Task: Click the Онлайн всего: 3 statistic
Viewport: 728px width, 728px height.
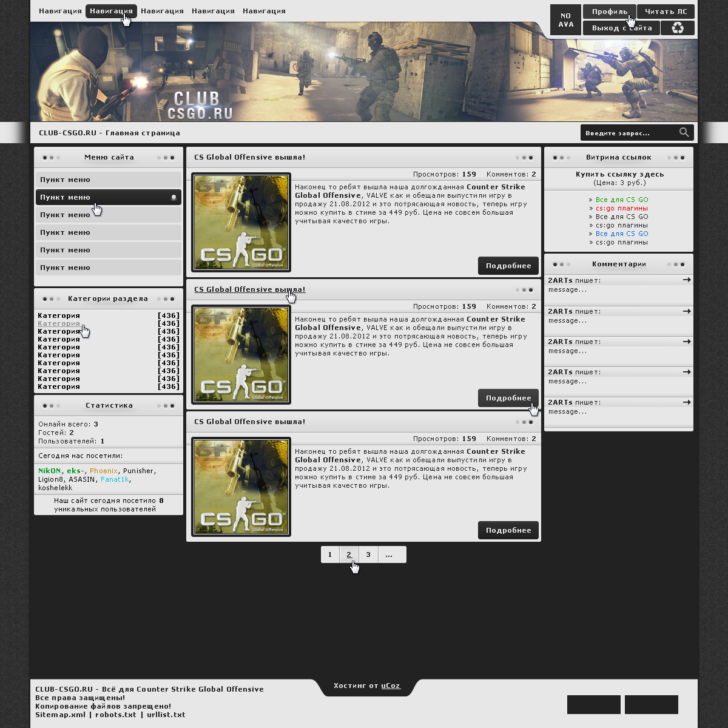Action: click(68, 424)
